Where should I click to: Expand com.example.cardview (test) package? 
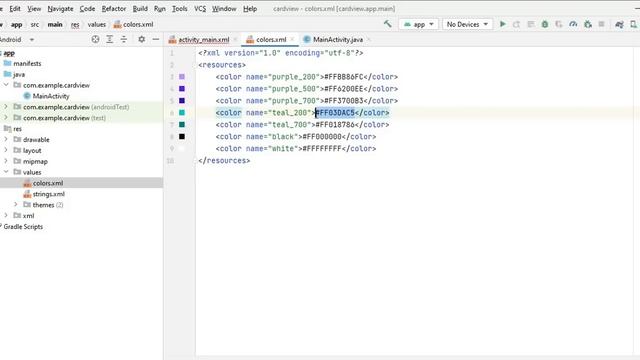click(x=6, y=118)
